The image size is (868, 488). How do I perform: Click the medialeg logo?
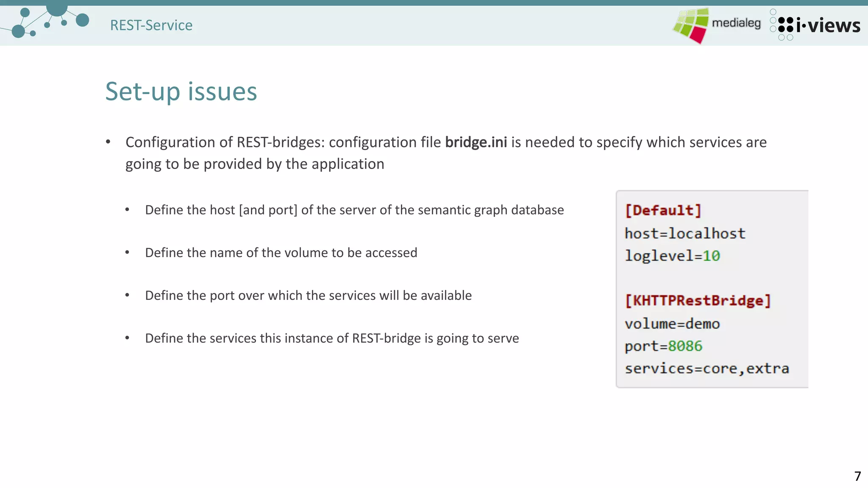click(717, 25)
